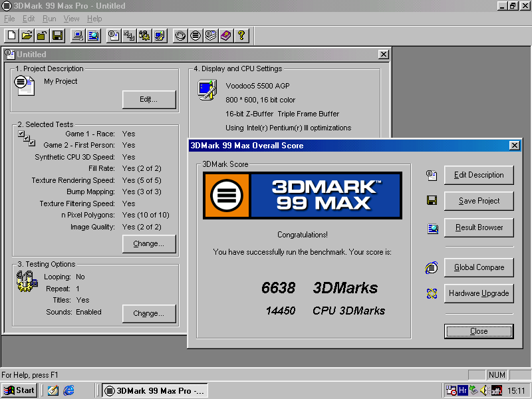Image resolution: width=532 pixels, height=399 pixels.
Task: Close the Untitled project window with its X
Action: click(384, 55)
